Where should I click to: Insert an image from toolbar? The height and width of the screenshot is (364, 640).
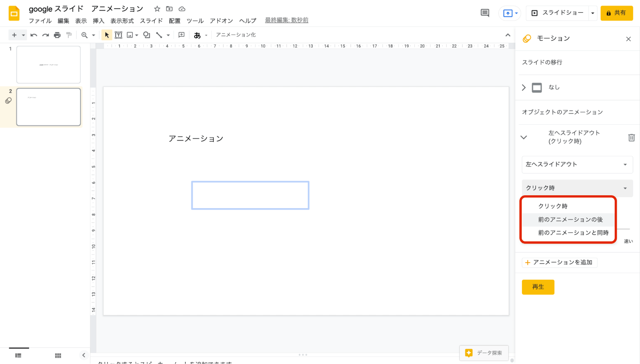click(130, 35)
